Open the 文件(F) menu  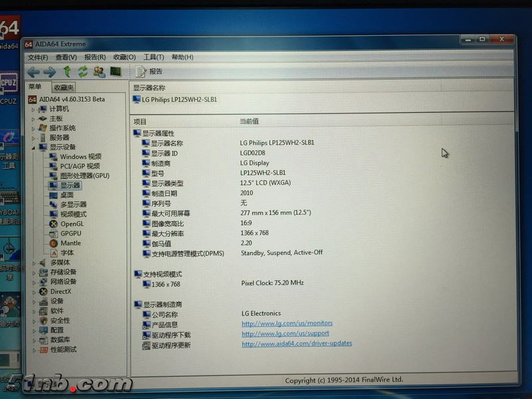pos(38,57)
